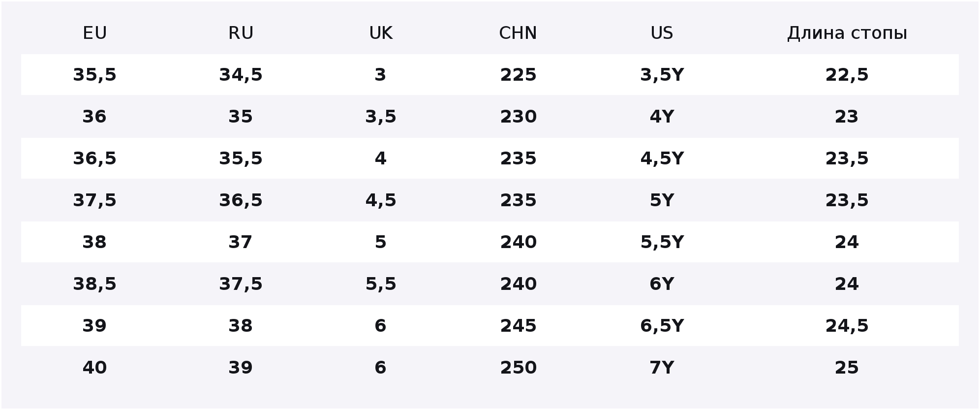Select the UK column header
The width and height of the screenshot is (980, 410).
pos(380,33)
